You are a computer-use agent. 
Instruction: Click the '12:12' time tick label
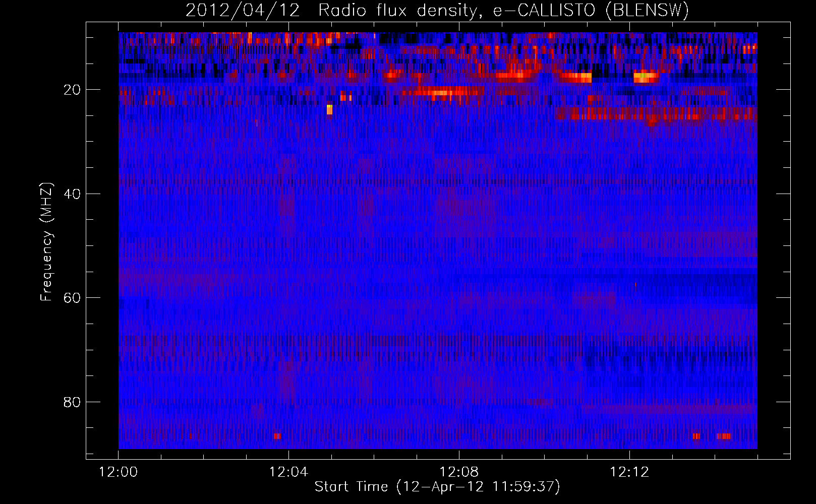[629, 472]
